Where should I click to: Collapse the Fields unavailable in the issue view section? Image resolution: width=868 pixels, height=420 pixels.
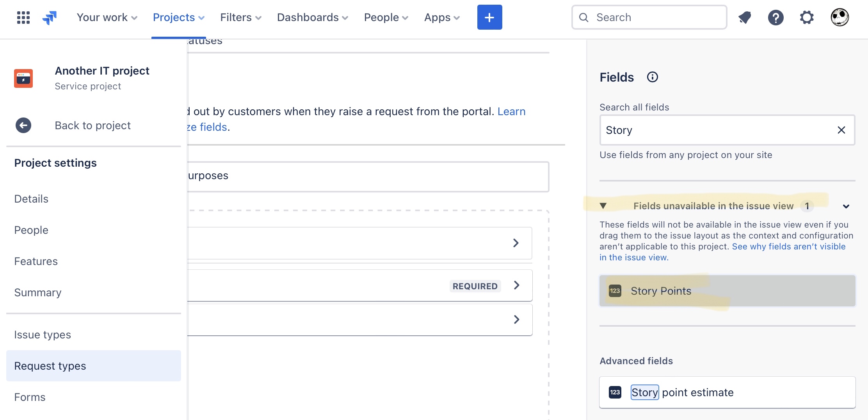pos(846,206)
